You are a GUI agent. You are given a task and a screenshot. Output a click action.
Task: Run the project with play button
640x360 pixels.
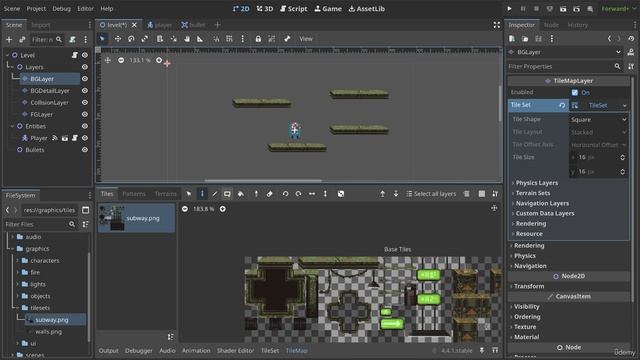click(509, 9)
